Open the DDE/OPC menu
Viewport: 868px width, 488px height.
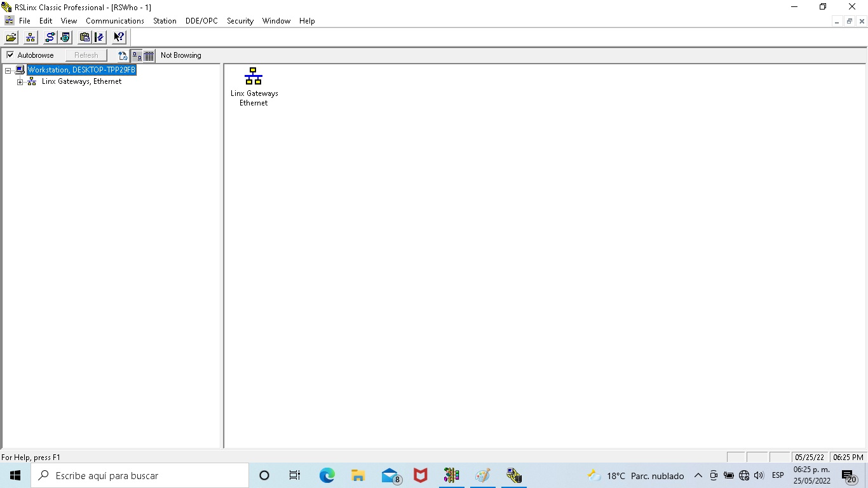click(x=201, y=21)
